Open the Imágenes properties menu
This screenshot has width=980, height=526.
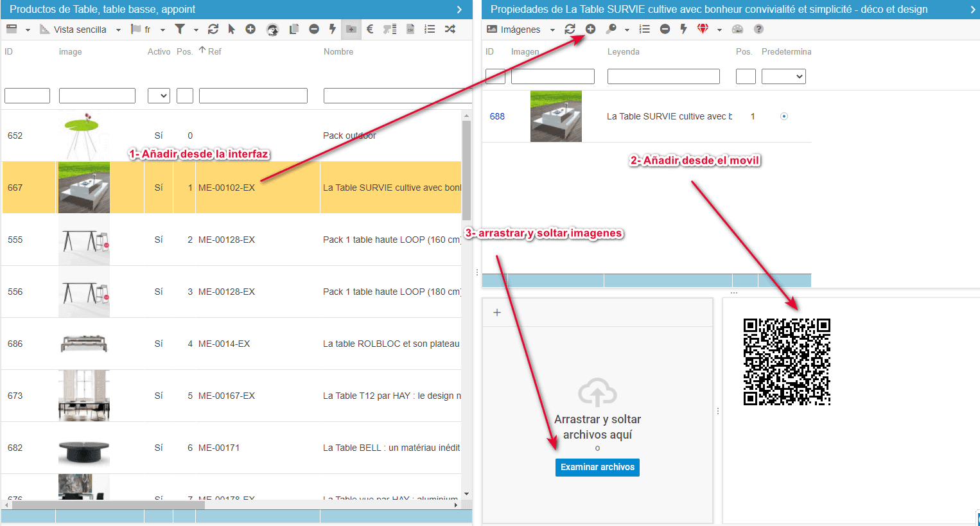pos(520,30)
